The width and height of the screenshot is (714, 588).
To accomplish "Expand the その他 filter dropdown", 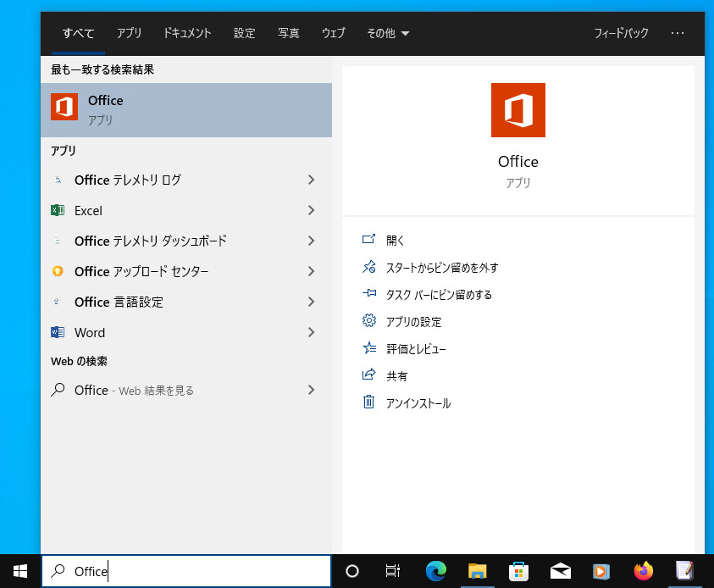I will (388, 33).
